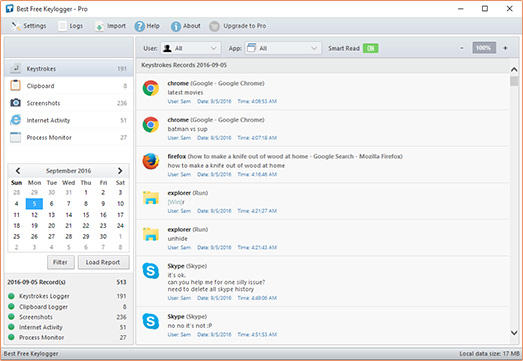Viewport: 523px width, 361px height.
Task: Select September 22 in calendar
Action: coord(86,226)
